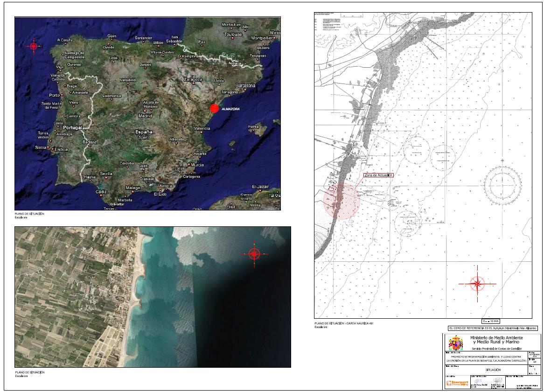
Task: Select the red ALMAZORA location marker
Action: (214, 108)
